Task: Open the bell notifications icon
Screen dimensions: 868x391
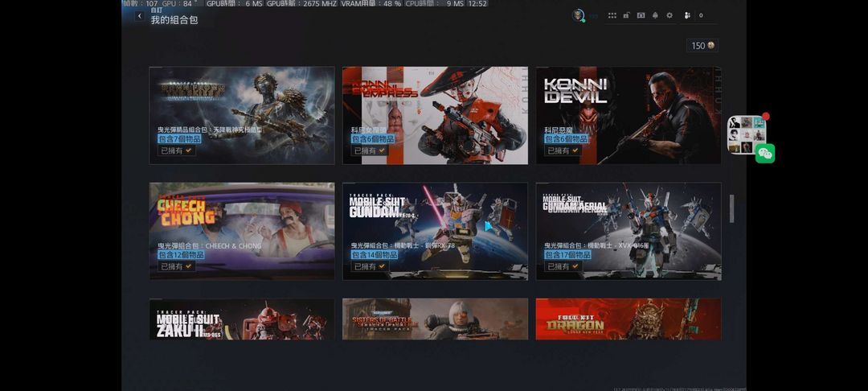Action: coord(656,15)
